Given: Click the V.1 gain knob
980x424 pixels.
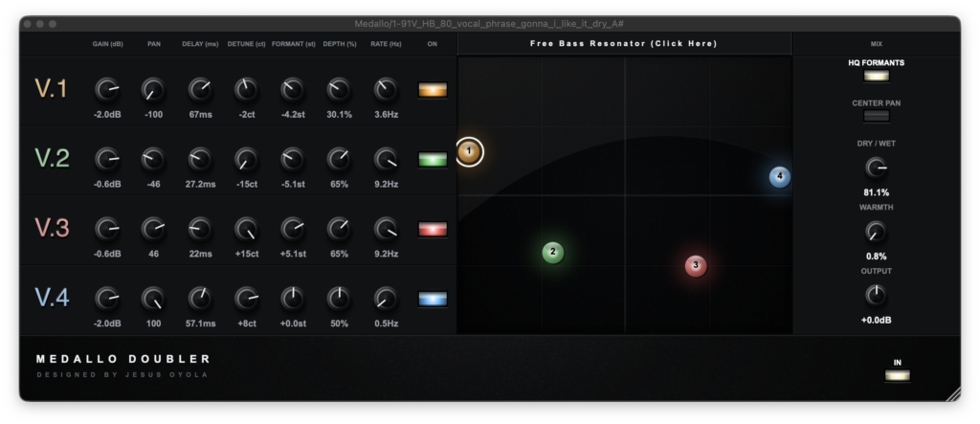Looking at the screenshot, I should 107,90.
